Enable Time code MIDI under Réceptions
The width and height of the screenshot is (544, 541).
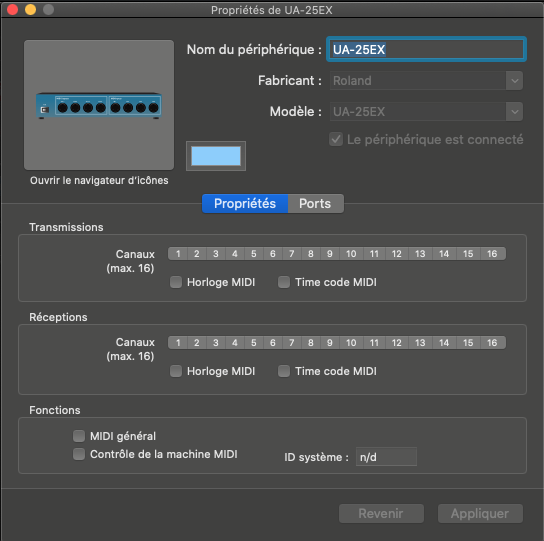[284, 371]
